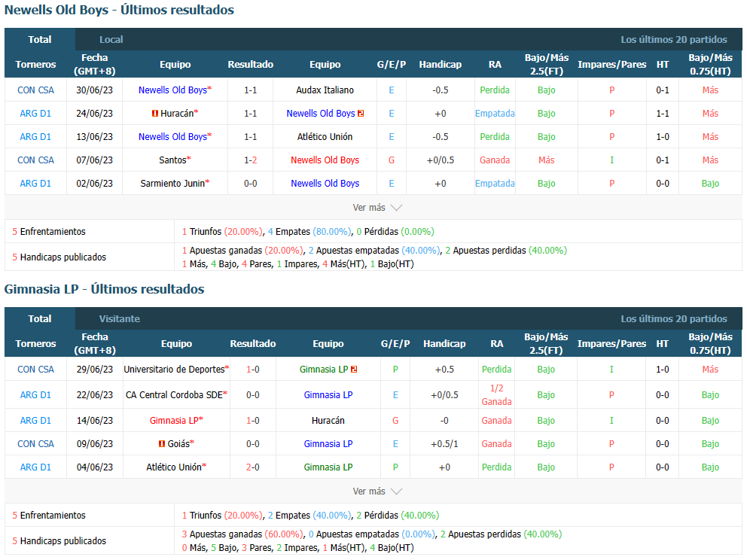Click red Gimnasia LP home team on 14/06/23

pyautogui.click(x=174, y=421)
